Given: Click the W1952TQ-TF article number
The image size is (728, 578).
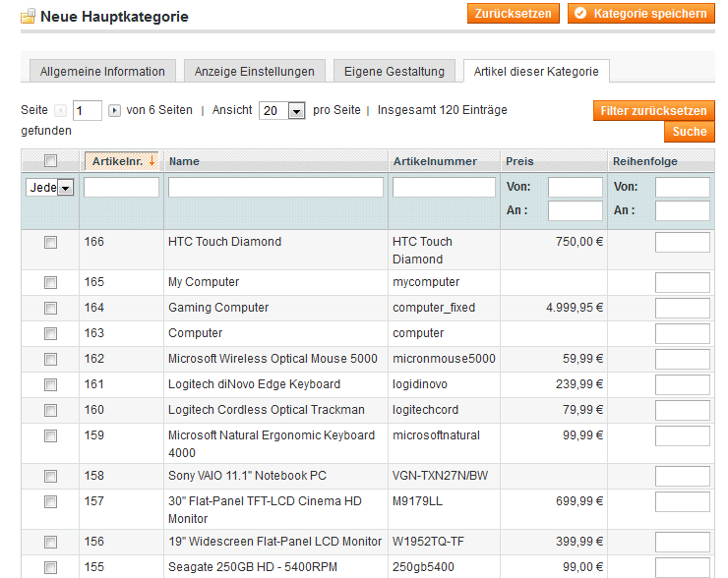Looking at the screenshot, I should point(428,542).
